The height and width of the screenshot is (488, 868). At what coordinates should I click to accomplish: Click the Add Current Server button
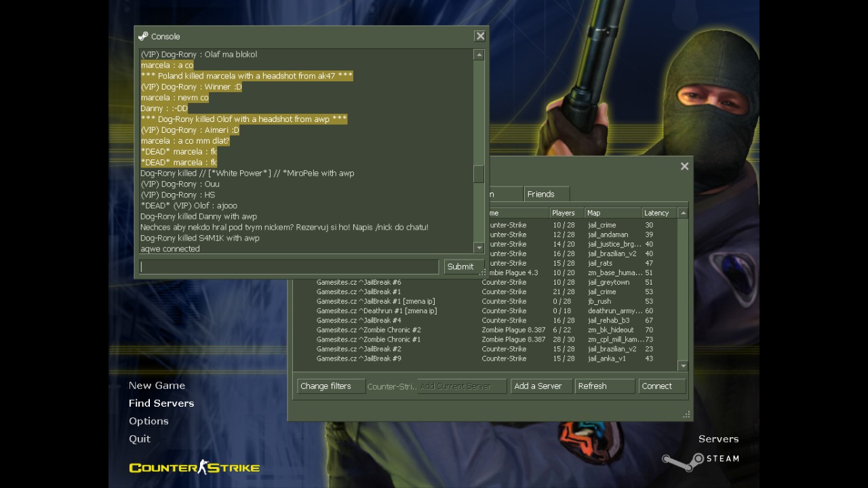tap(462, 386)
